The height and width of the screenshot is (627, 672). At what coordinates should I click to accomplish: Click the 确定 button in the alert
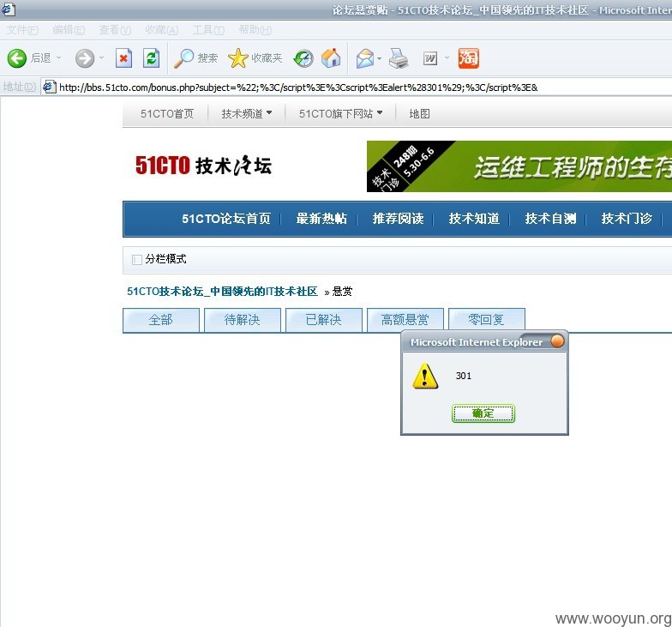pyautogui.click(x=483, y=413)
